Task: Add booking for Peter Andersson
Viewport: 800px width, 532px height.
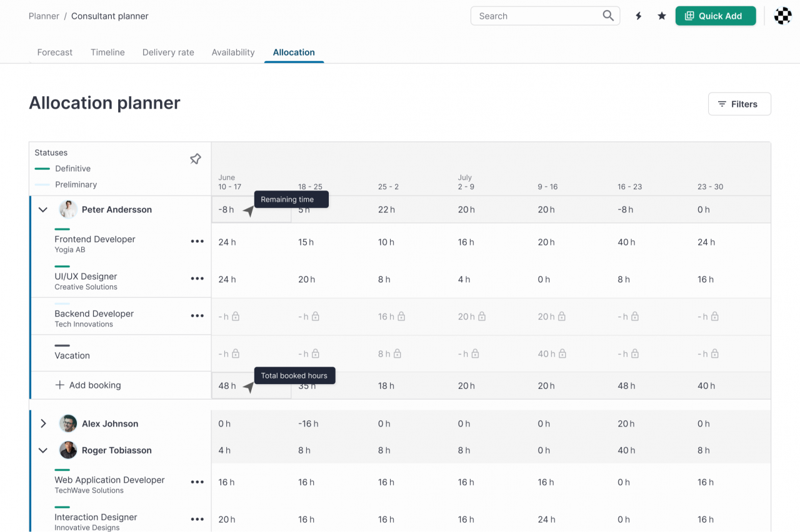Action: tap(88, 385)
